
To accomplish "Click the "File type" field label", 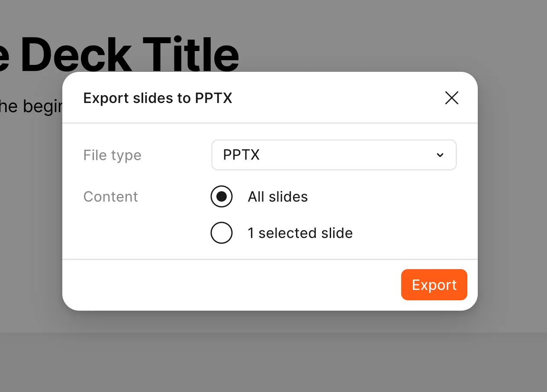I will (x=112, y=155).
